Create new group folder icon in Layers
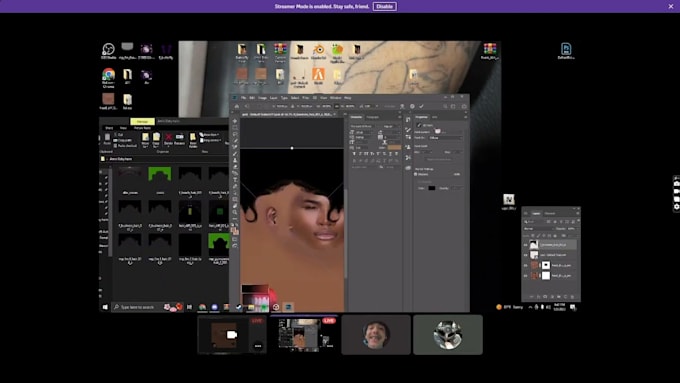Image resolution: width=680 pixels, height=383 pixels. tap(559, 297)
